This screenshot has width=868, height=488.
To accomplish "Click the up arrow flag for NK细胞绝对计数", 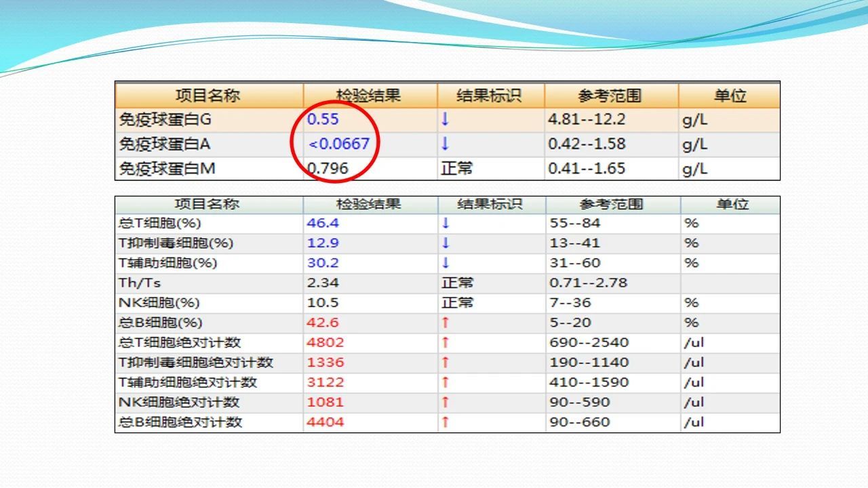I will point(446,402).
